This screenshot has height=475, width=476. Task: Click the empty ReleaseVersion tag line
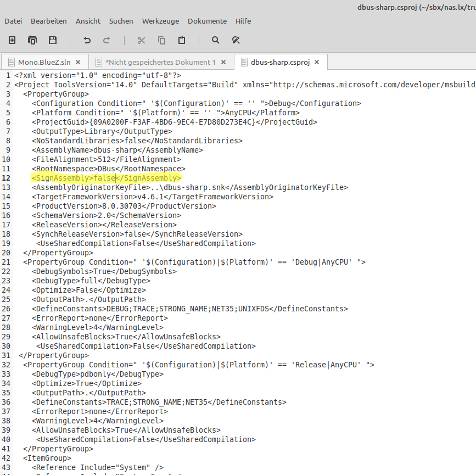pyautogui.click(x=104, y=225)
